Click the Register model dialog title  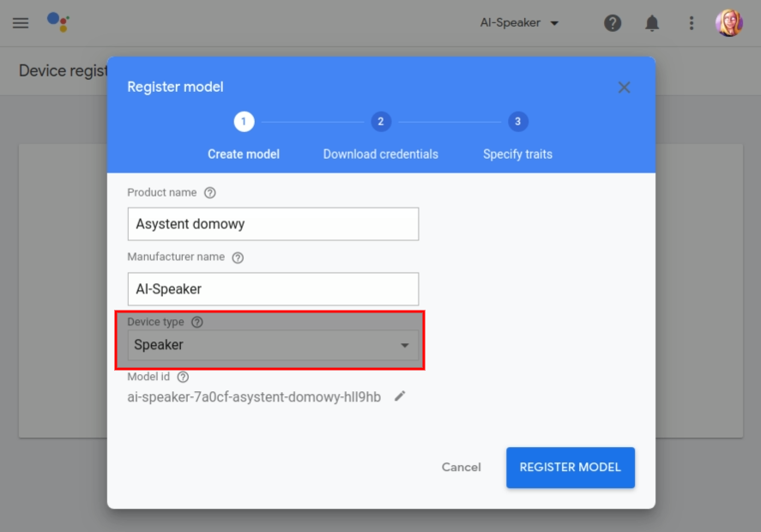[175, 87]
